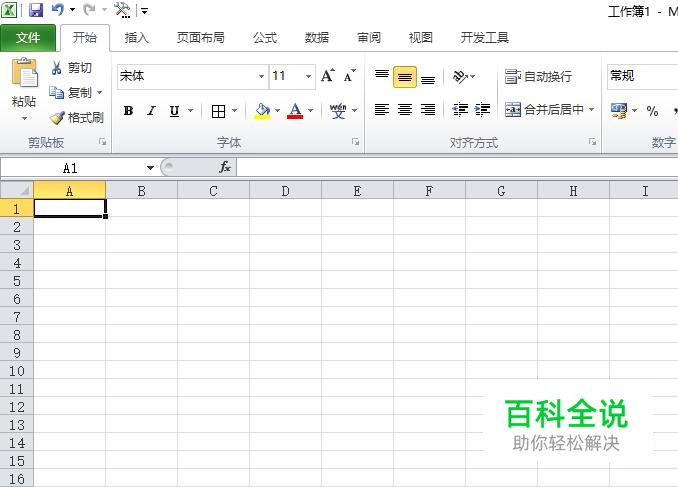Screen dimensions: 678x487
Task: Open the font group dialog launcher
Action: pos(355,142)
